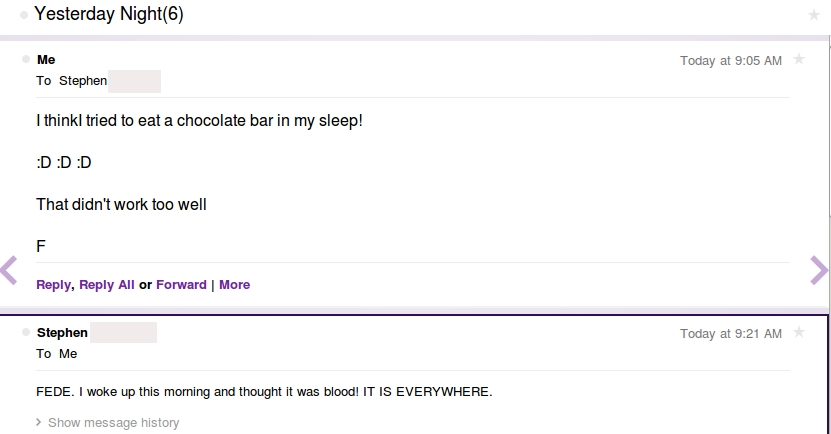The height and width of the screenshot is (434, 831).
Task: Star the message sent at 9:05 AM
Action: click(799, 59)
